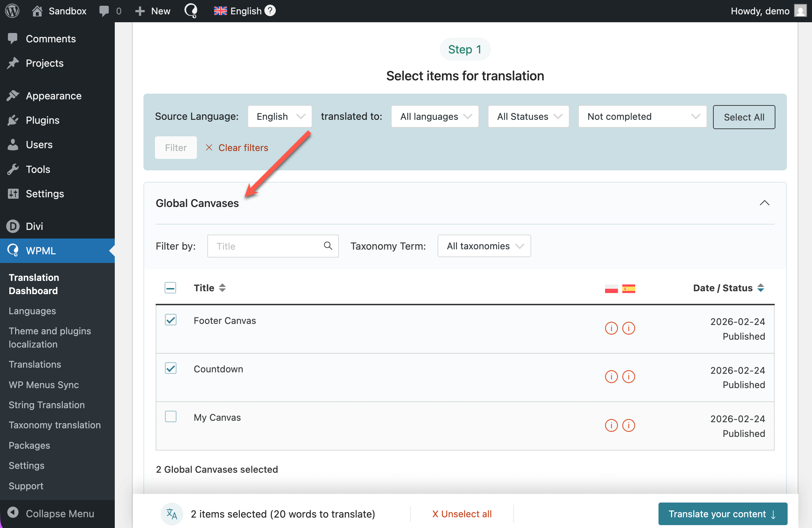Viewport: 812px width, 528px height.
Task: Open the Not completed dropdown
Action: coord(642,117)
